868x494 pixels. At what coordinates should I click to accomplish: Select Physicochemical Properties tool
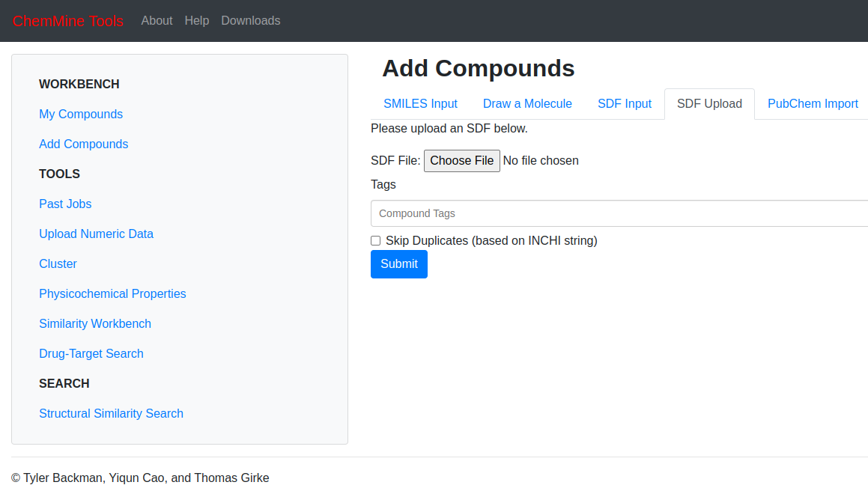(x=112, y=293)
